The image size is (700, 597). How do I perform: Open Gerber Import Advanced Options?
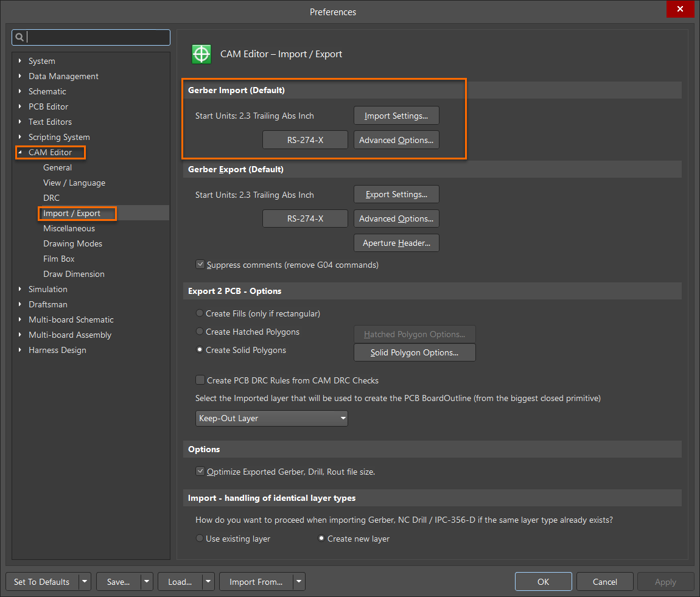click(x=396, y=139)
